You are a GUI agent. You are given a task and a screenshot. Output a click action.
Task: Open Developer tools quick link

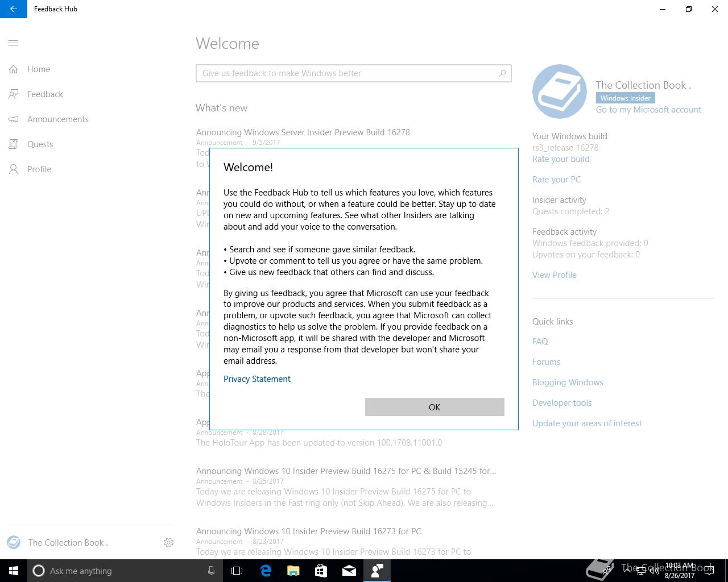[562, 403]
